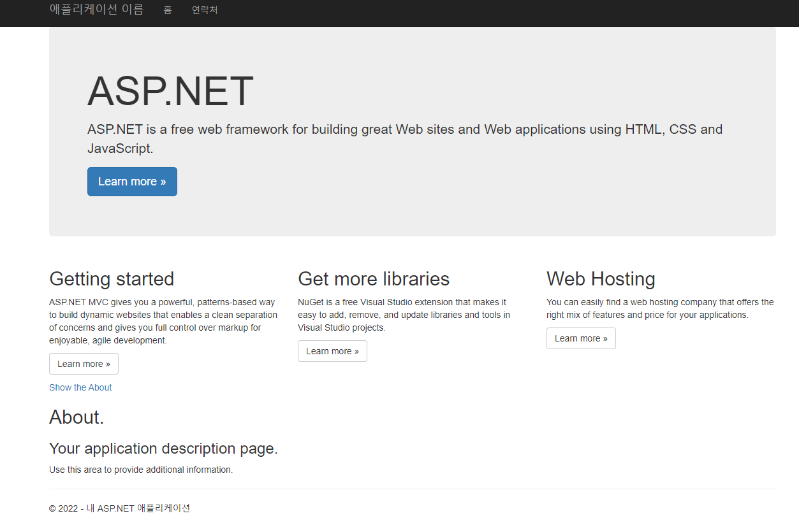Click the web hosting company description paragraph
Viewport: 799px width, 532px height.
[660, 308]
